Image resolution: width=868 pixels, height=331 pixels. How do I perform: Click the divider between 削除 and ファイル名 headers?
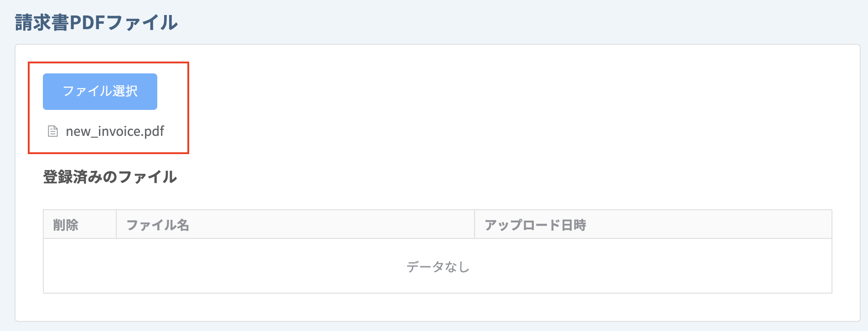[116, 224]
